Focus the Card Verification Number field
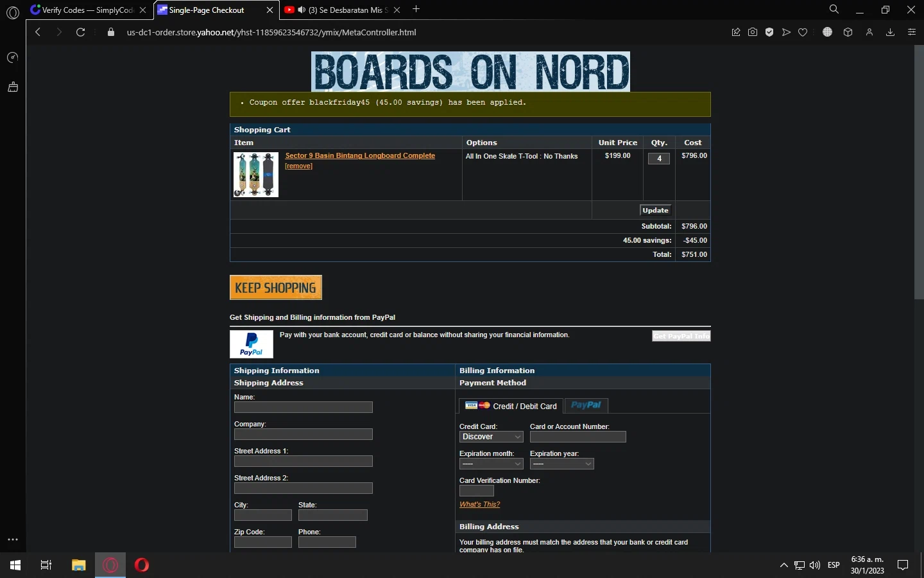The height and width of the screenshot is (578, 924). 477,491
